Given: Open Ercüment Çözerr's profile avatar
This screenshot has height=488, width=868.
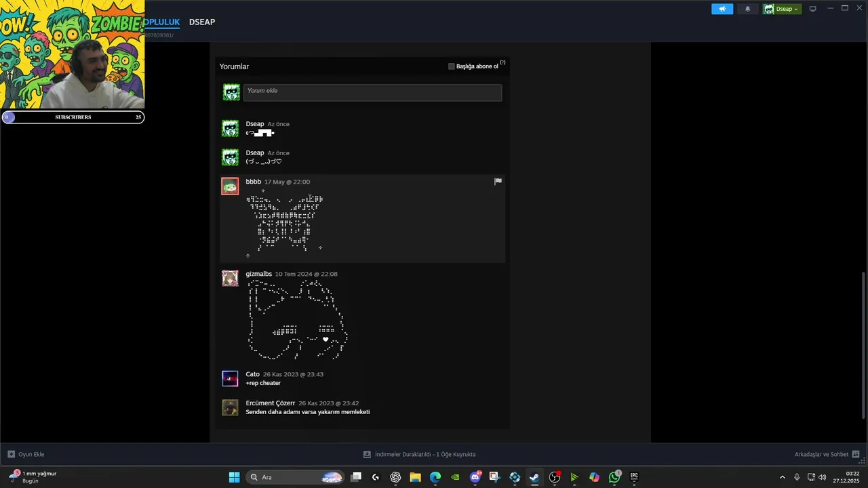Looking at the screenshot, I should click(230, 407).
